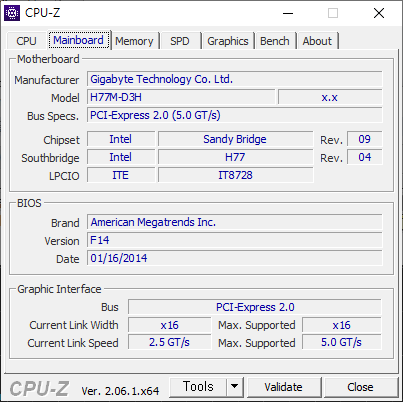
Task: Go to the SPD tab
Action: coord(180,41)
